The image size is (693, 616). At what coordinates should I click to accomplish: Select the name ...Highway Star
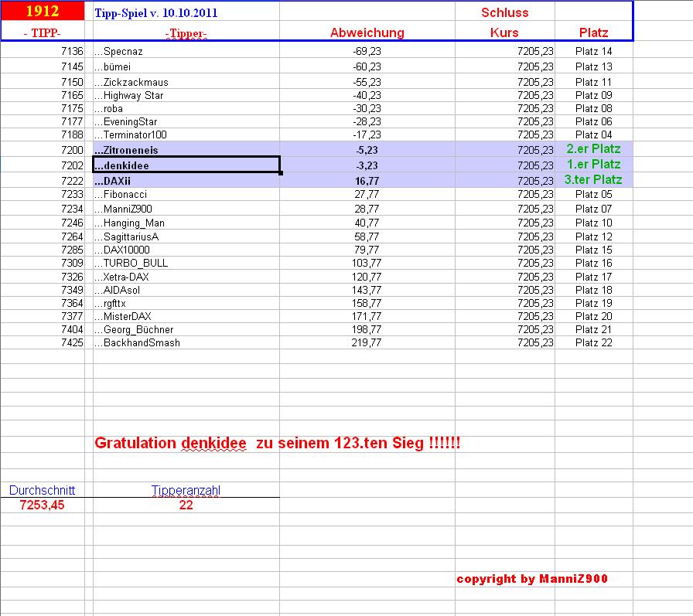pyautogui.click(x=128, y=95)
